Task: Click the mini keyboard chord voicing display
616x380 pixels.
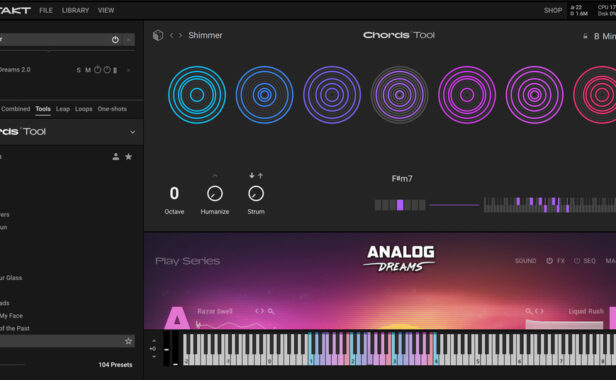Action: (550, 205)
